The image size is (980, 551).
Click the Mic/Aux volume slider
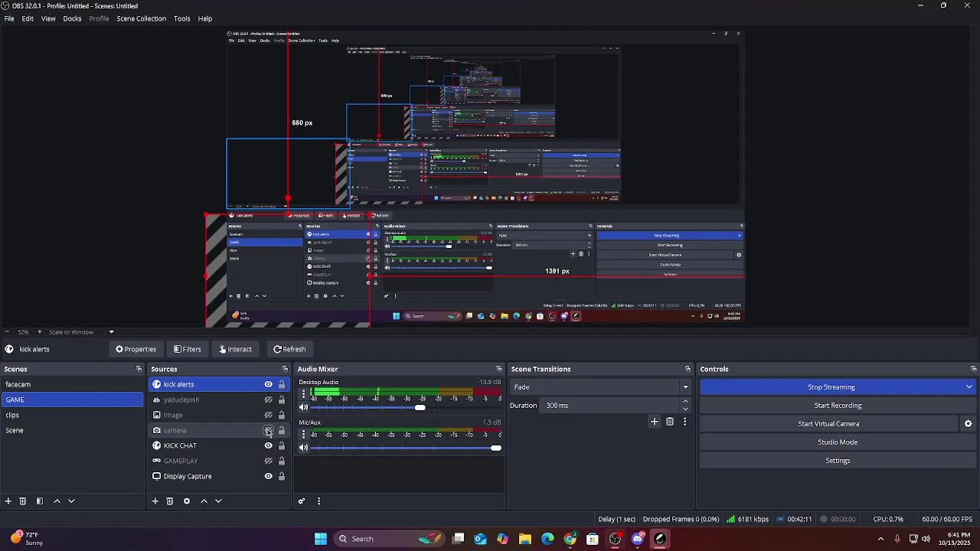(406, 448)
